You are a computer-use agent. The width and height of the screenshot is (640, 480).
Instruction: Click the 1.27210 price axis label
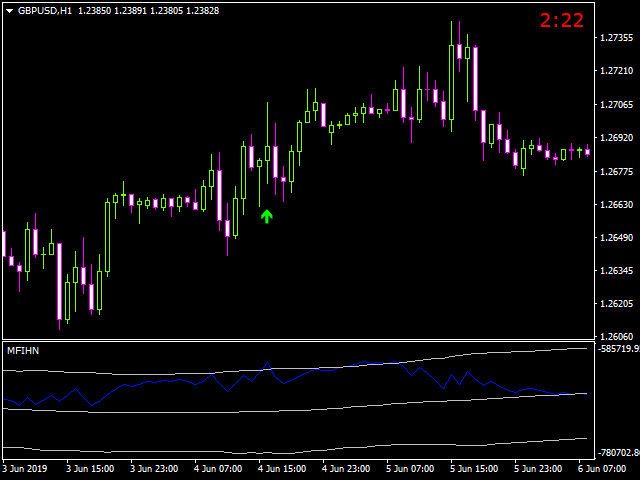617,71
